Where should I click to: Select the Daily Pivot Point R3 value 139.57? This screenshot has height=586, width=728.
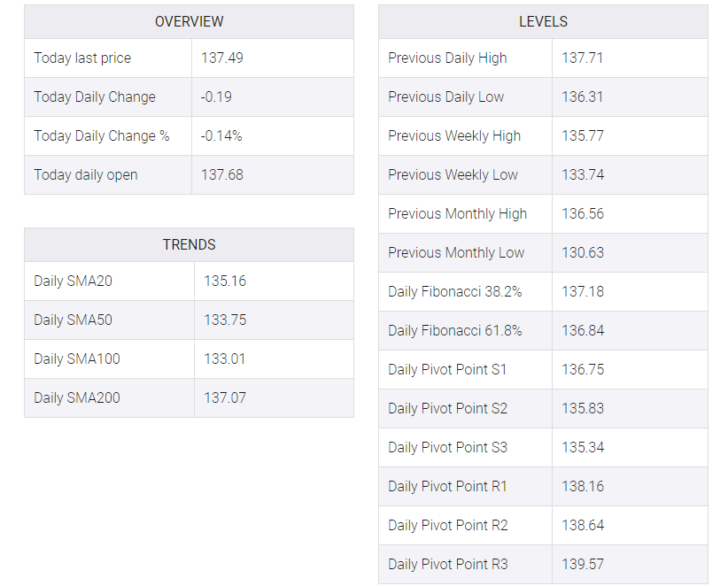tap(583, 565)
